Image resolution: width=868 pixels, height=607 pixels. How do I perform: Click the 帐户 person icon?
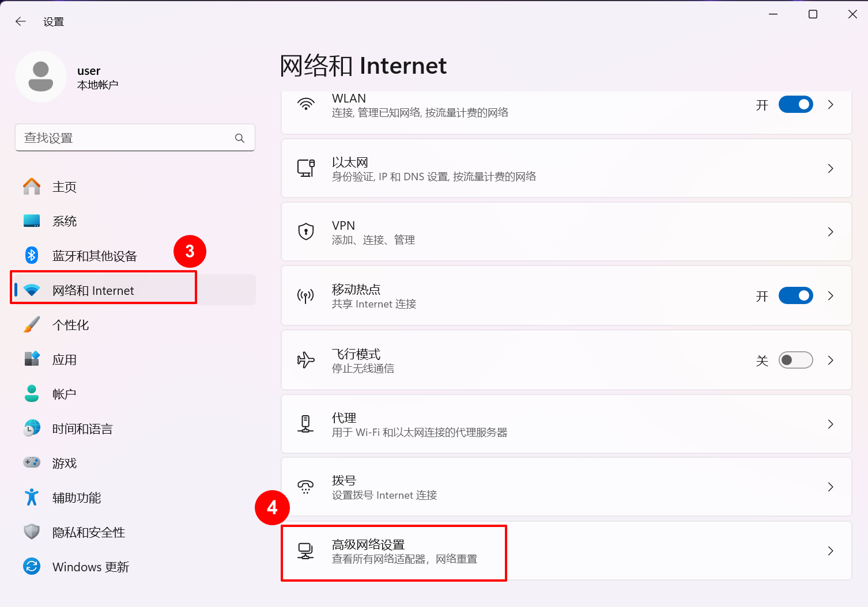(x=32, y=393)
